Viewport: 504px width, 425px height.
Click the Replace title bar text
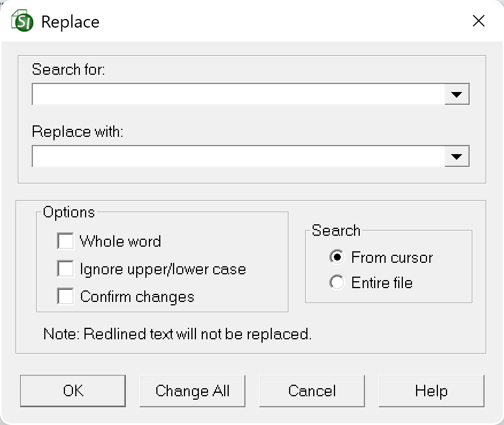coord(70,22)
